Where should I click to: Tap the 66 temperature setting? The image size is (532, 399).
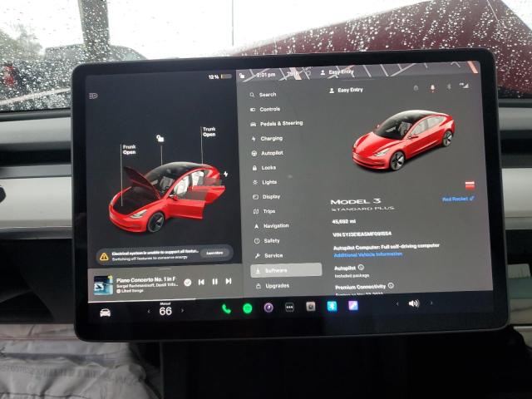click(x=165, y=311)
